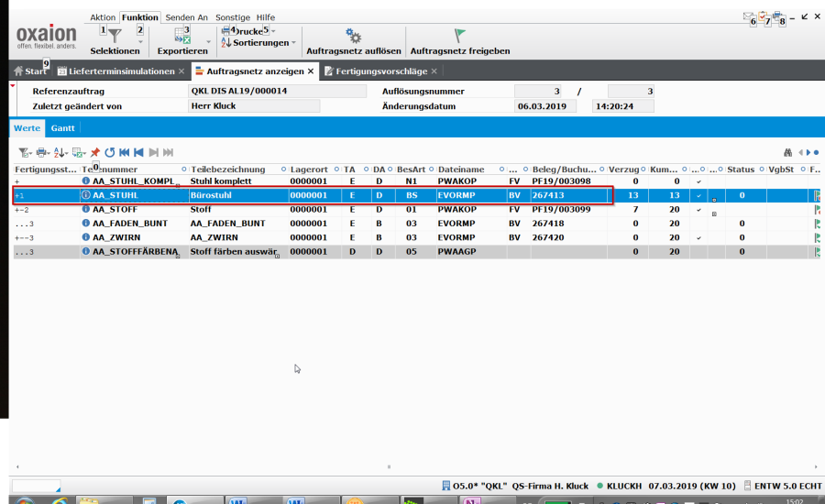Open the task clipboard icon at top right
This screenshot has height=504, width=825.
coord(763,16)
